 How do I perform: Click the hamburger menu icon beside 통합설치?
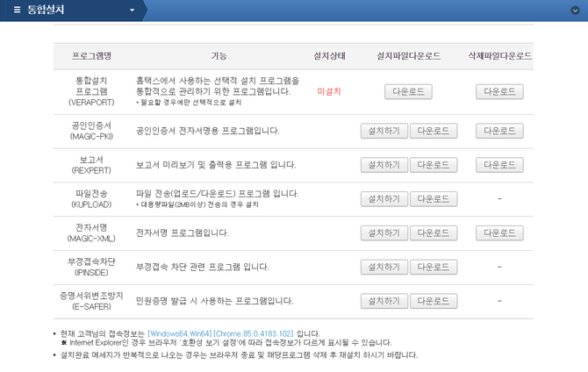point(17,10)
